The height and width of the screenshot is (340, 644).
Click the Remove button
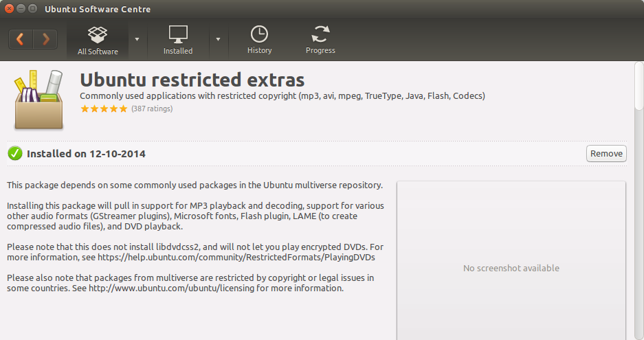606,154
